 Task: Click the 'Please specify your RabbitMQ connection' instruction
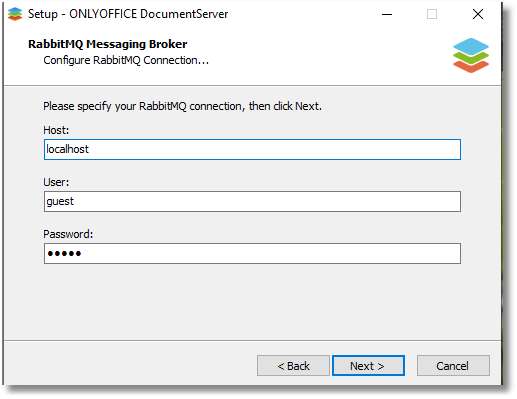click(182, 106)
